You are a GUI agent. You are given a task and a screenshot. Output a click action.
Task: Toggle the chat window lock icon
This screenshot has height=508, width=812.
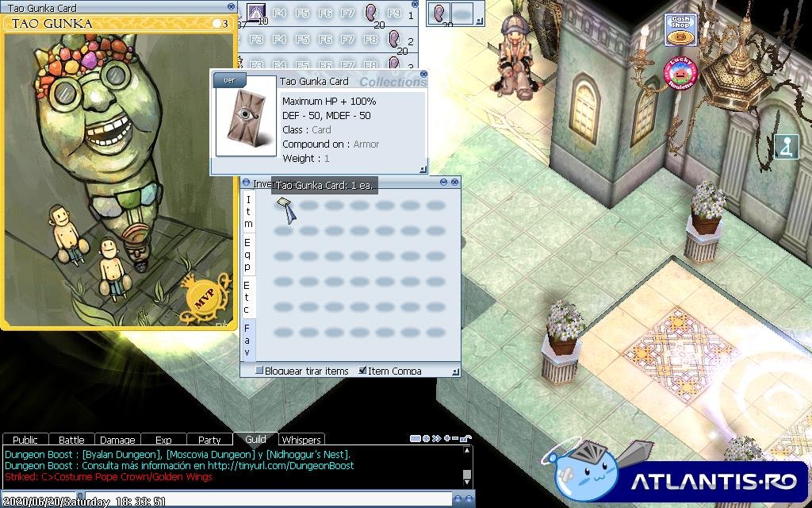465,438
